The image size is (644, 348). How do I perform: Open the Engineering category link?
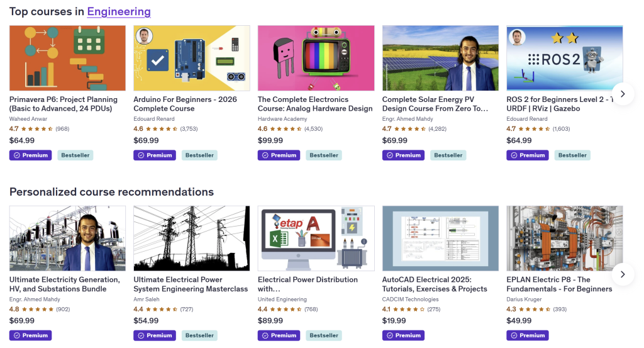pyautogui.click(x=119, y=11)
